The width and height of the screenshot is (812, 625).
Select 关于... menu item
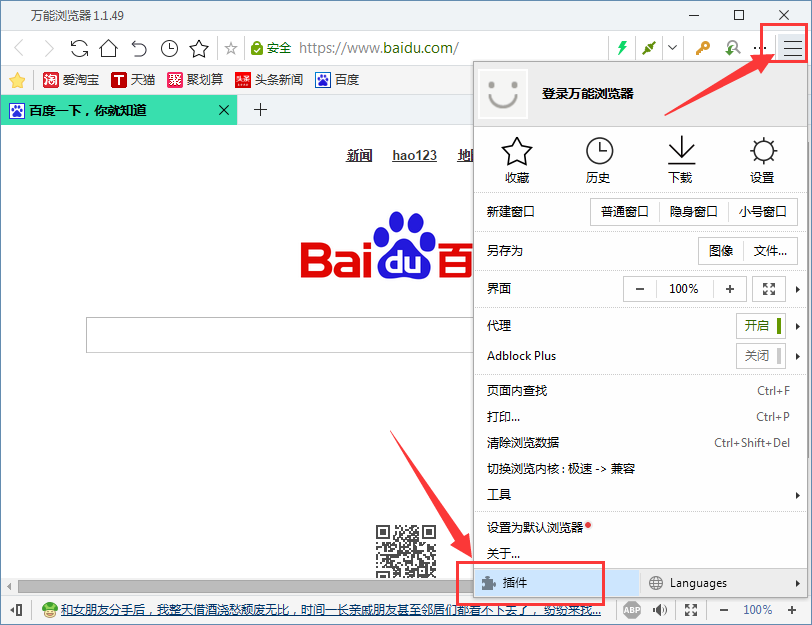pos(641,554)
